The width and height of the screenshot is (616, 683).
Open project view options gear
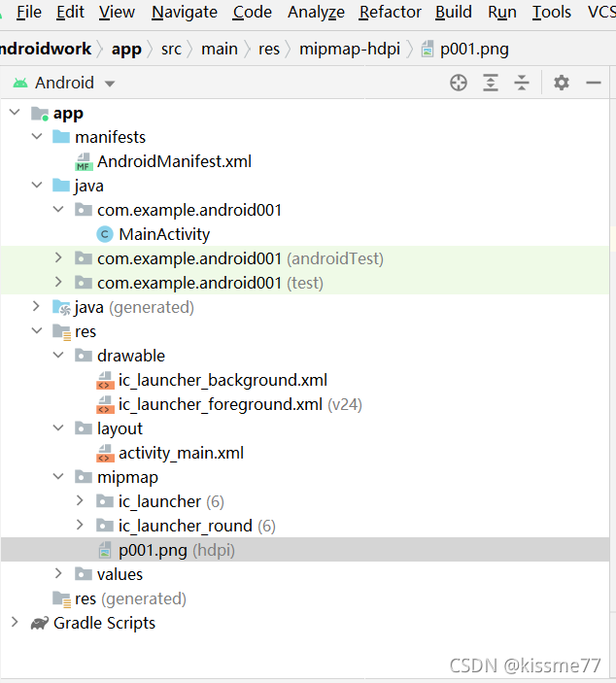562,83
